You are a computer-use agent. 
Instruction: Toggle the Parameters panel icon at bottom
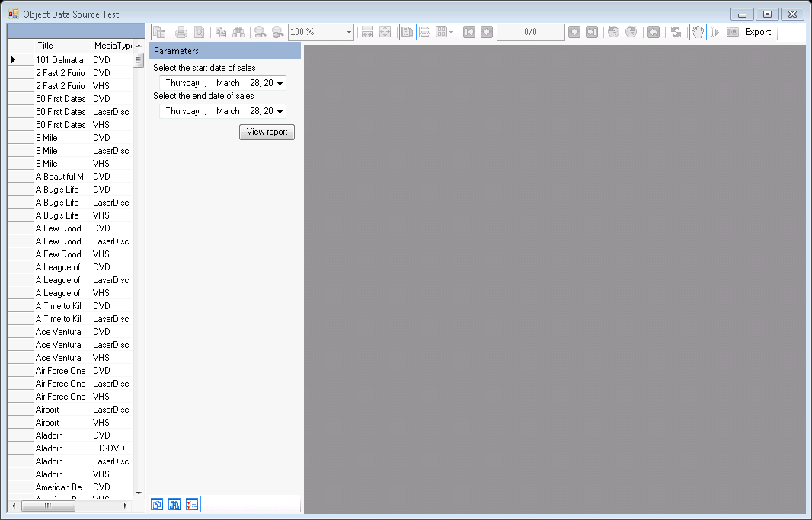tap(192, 504)
